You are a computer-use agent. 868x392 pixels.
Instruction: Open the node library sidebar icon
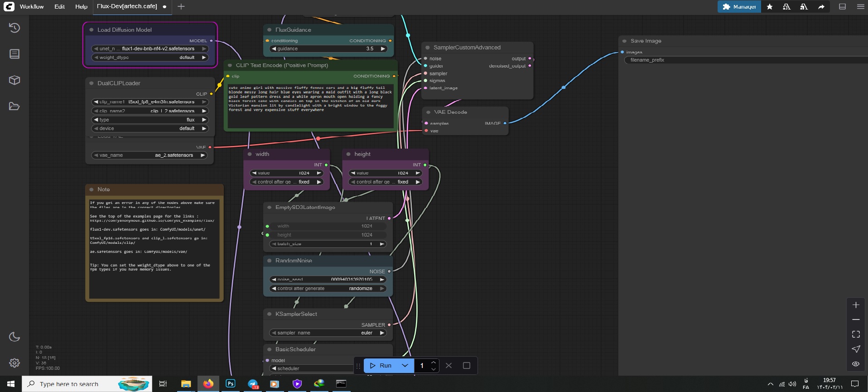[x=14, y=54]
